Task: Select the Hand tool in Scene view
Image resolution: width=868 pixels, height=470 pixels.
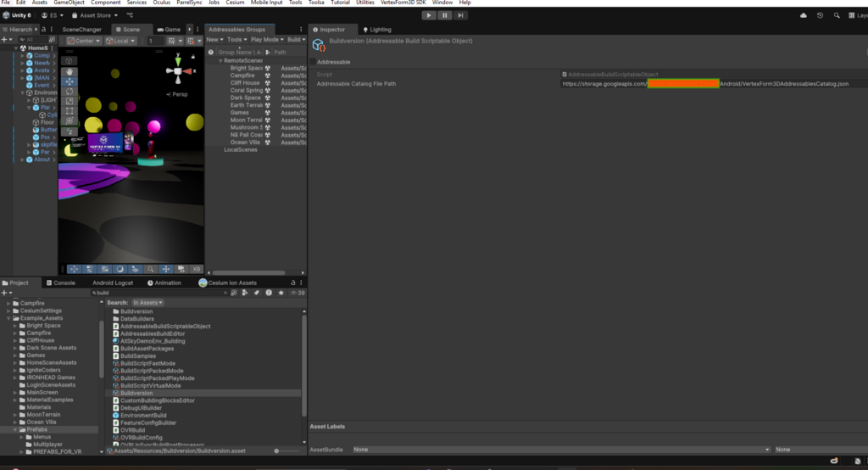Action: [x=70, y=71]
